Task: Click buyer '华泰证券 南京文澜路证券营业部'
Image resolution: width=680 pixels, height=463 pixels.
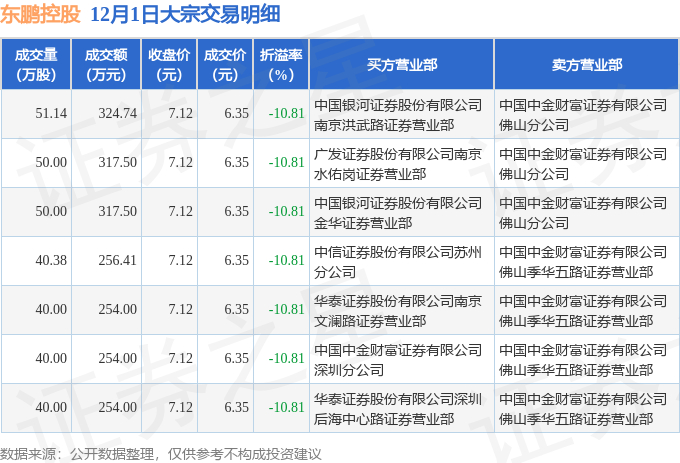Action: point(398,311)
